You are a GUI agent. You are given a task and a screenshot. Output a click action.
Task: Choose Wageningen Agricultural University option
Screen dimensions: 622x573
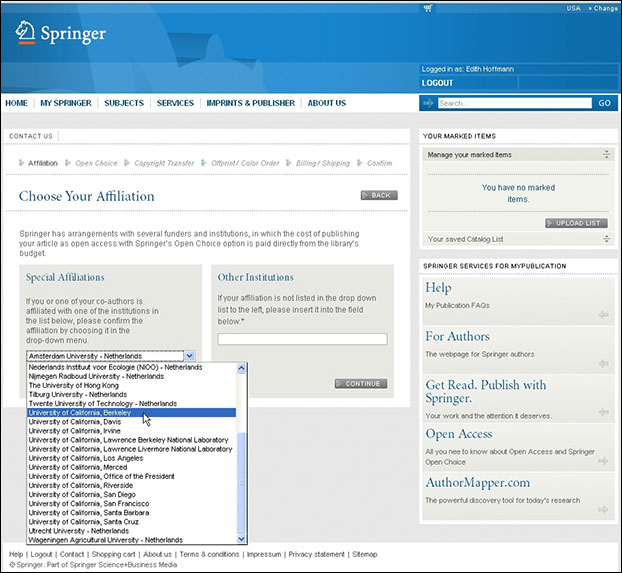coord(131,540)
